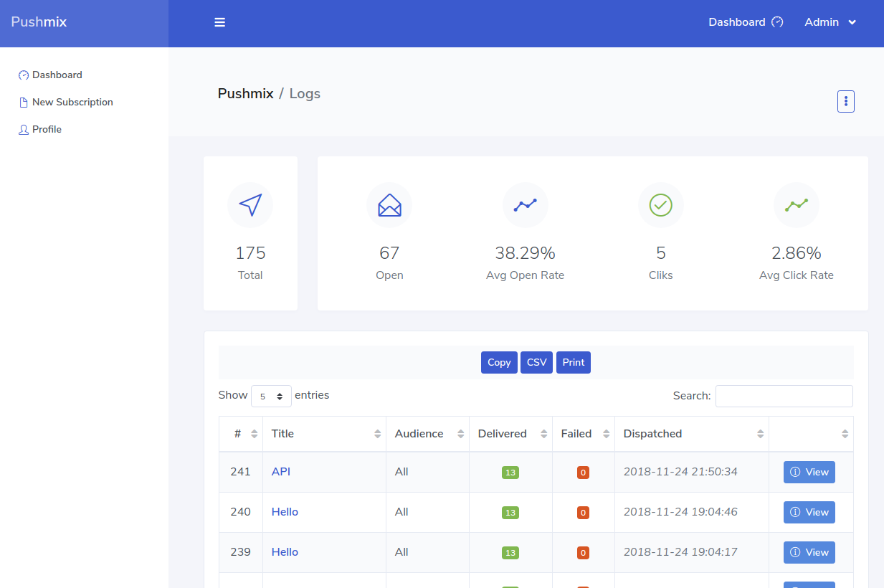Click row number 240 cell
The image size is (884, 588).
(241, 512)
